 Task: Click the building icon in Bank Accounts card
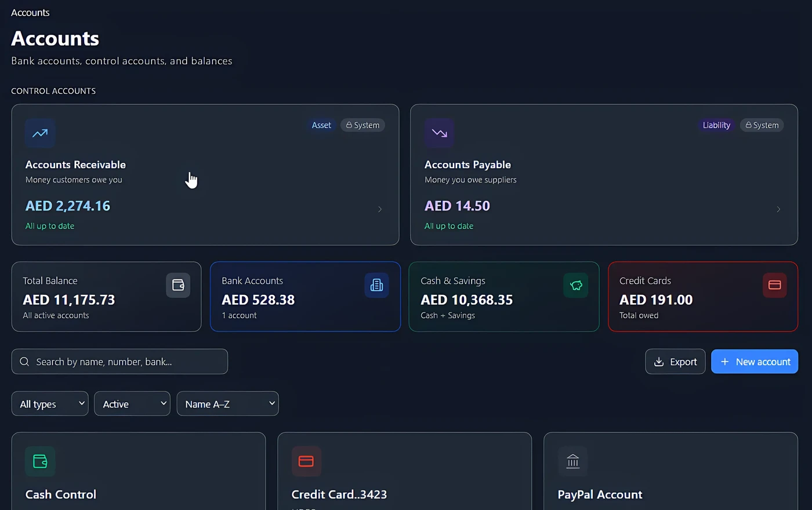point(376,285)
